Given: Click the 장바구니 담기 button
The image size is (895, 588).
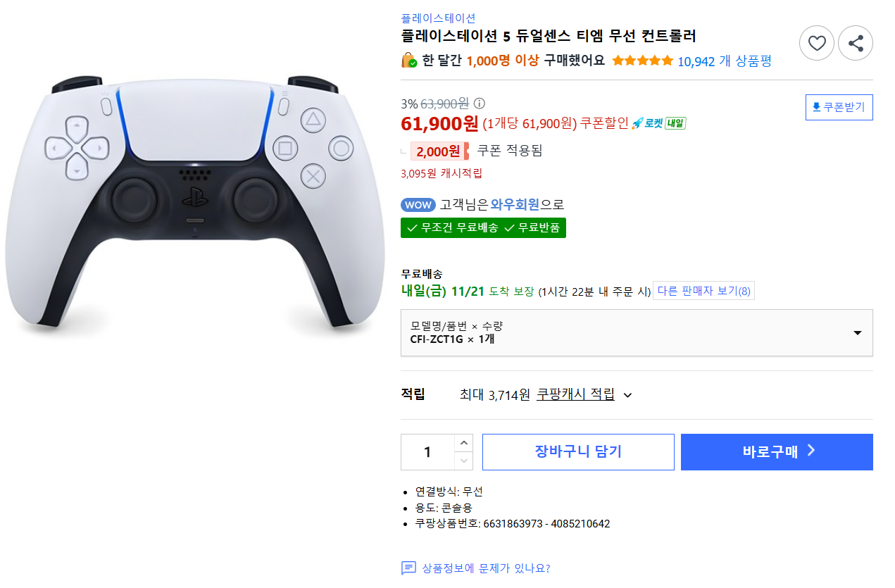Looking at the screenshot, I should point(577,451).
